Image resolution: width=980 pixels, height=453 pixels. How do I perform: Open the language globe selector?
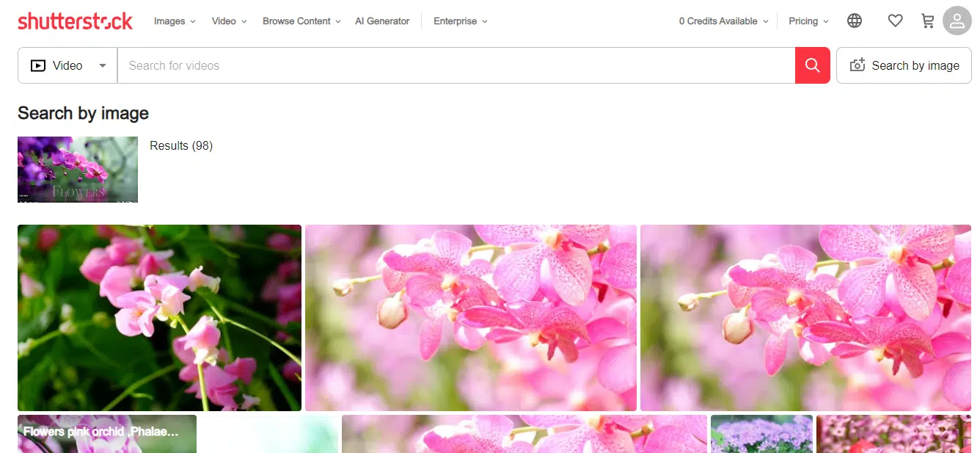[x=854, y=21]
